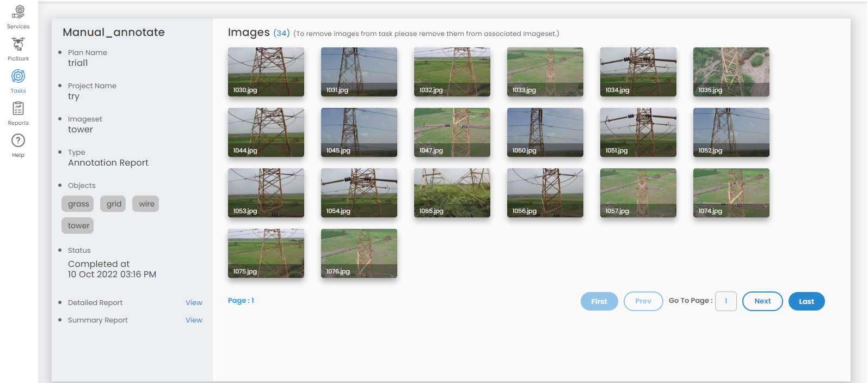
Task: Open thumbnail 1030.jpg
Action: coord(266,72)
